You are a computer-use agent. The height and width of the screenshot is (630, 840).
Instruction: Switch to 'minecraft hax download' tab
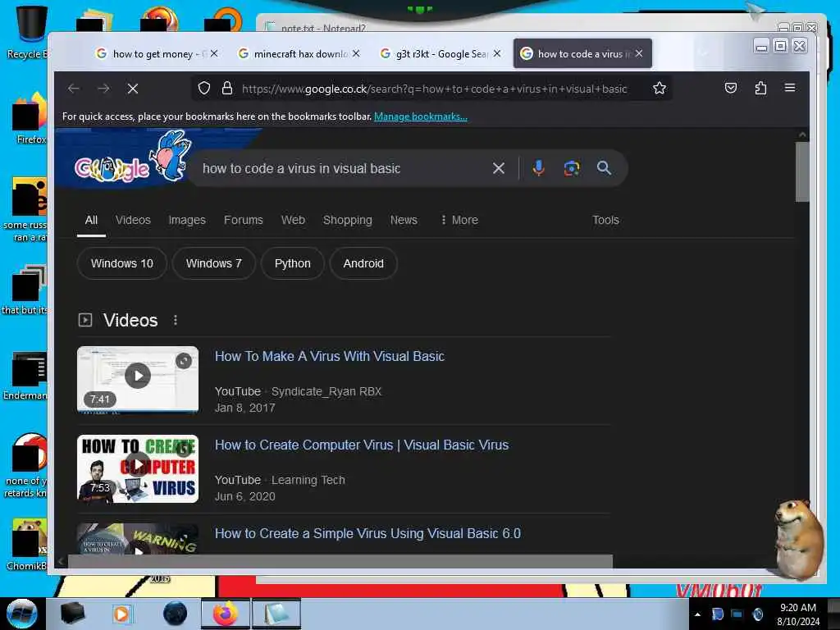coord(299,53)
